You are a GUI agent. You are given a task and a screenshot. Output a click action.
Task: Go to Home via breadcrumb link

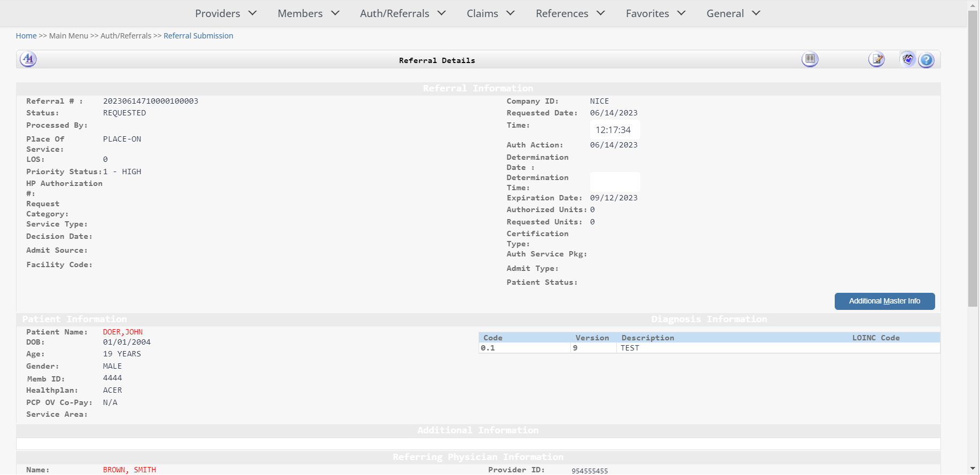[x=26, y=36]
